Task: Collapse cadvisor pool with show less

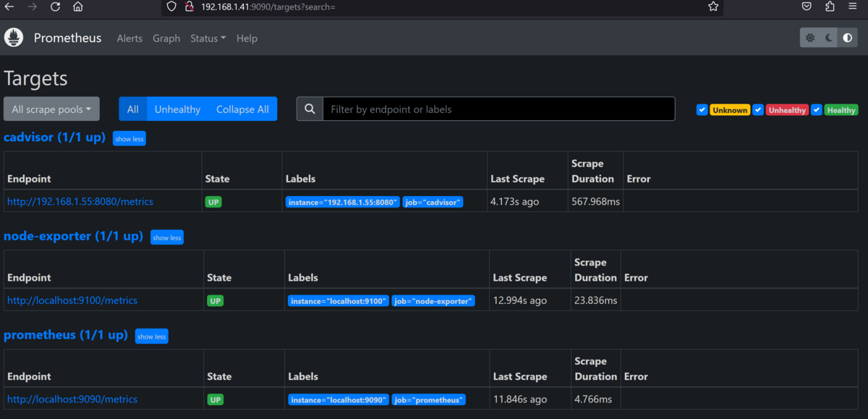Action: point(129,138)
